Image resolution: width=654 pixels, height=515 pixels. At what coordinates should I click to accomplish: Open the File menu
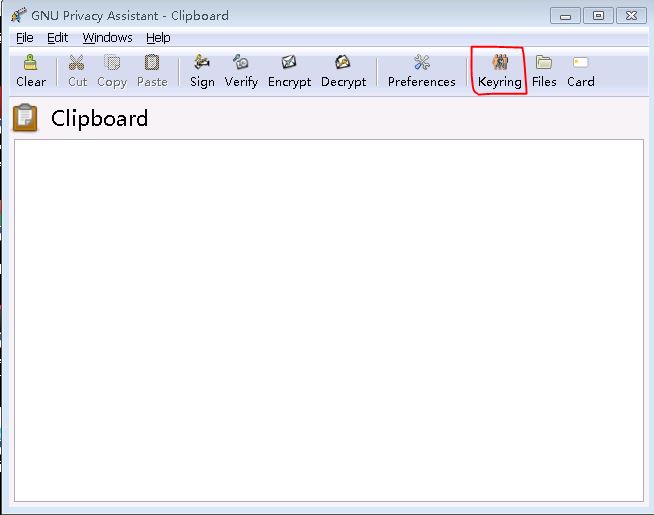pyautogui.click(x=25, y=38)
